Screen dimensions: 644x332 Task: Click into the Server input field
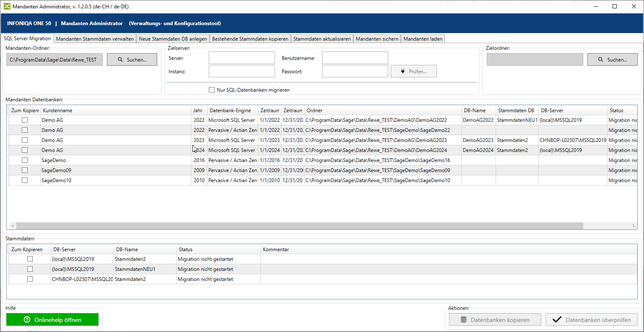[241, 58]
